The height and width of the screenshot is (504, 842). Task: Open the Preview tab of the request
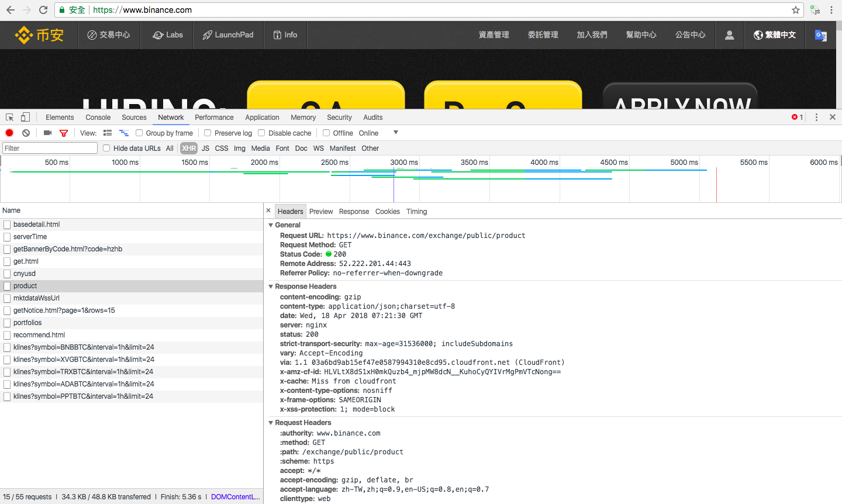[x=321, y=212]
